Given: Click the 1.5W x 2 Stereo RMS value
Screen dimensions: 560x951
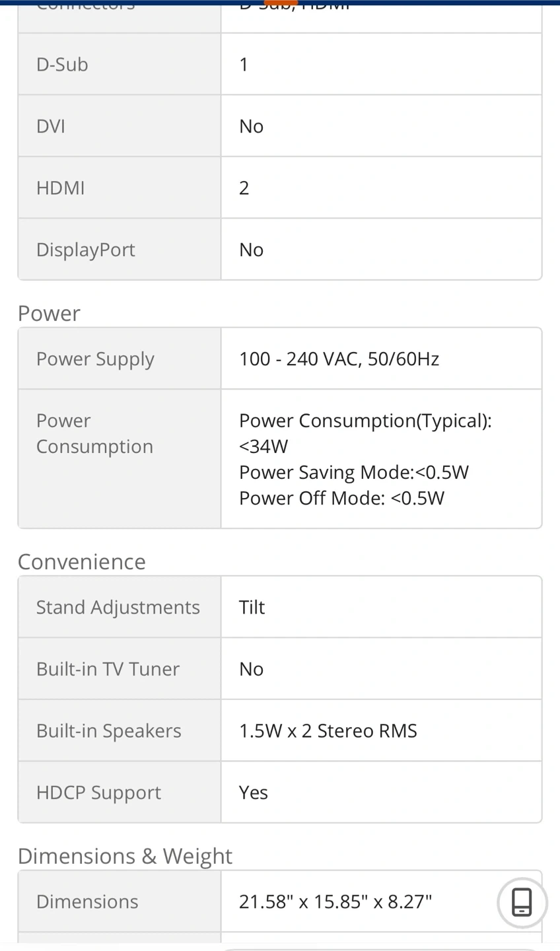Looking at the screenshot, I should [x=328, y=730].
